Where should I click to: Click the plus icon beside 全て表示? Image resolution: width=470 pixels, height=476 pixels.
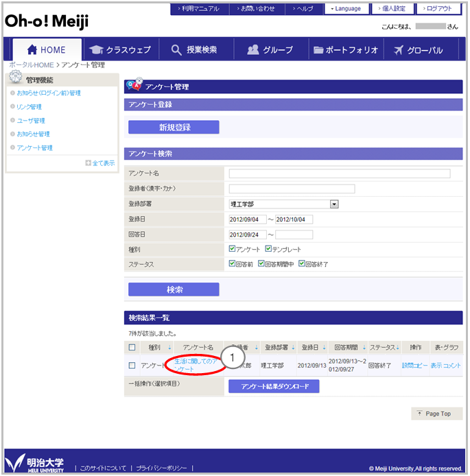tap(88, 163)
